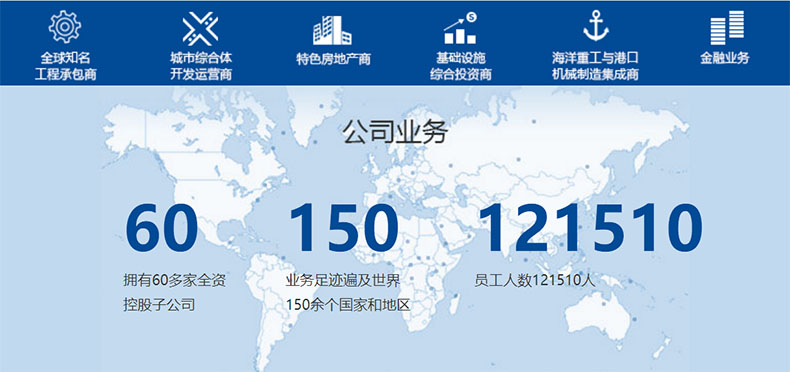Viewport: 790px width, 372px height.
Task: Click the large number 60
Action: click(x=161, y=228)
